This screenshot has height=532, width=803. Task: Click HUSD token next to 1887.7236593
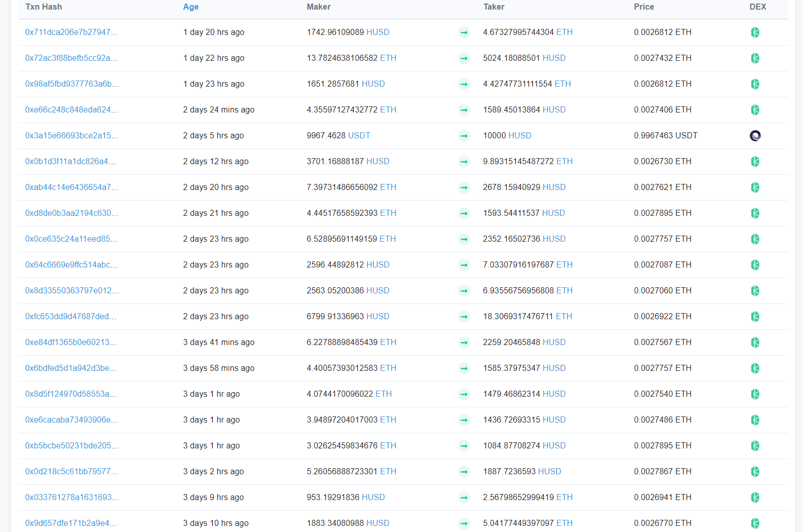[549, 472]
